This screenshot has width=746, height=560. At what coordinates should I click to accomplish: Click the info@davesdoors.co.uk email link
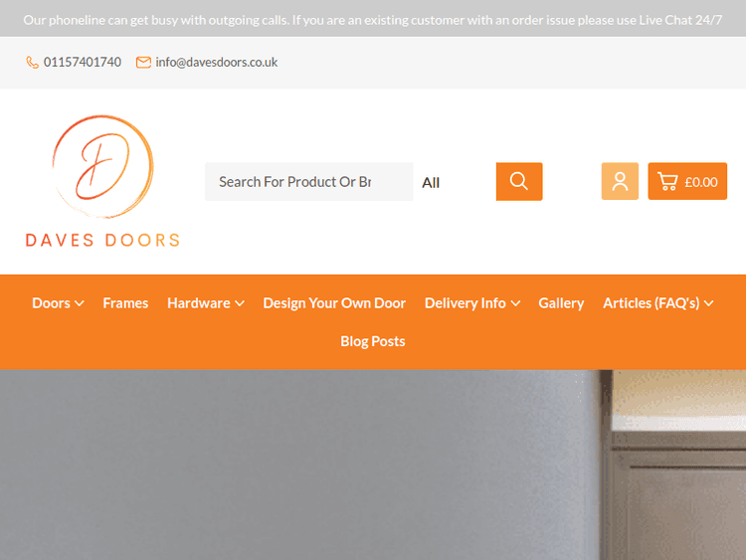pos(216,62)
